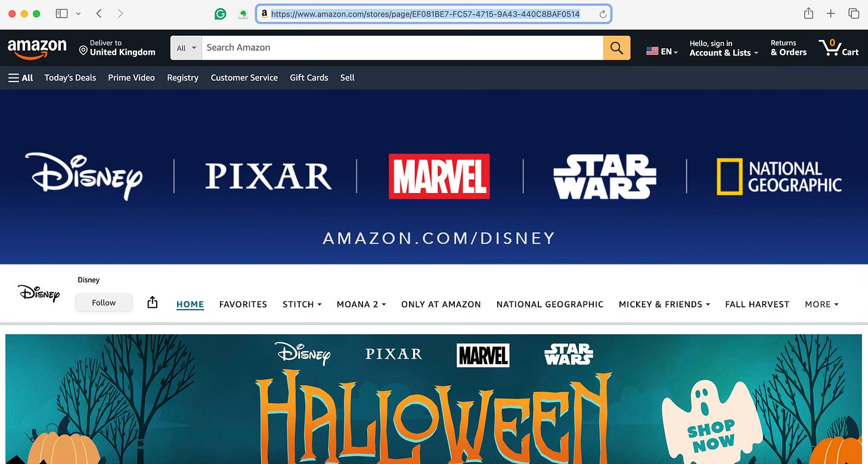Click the National Geographic hero logo

pyautogui.click(x=779, y=176)
